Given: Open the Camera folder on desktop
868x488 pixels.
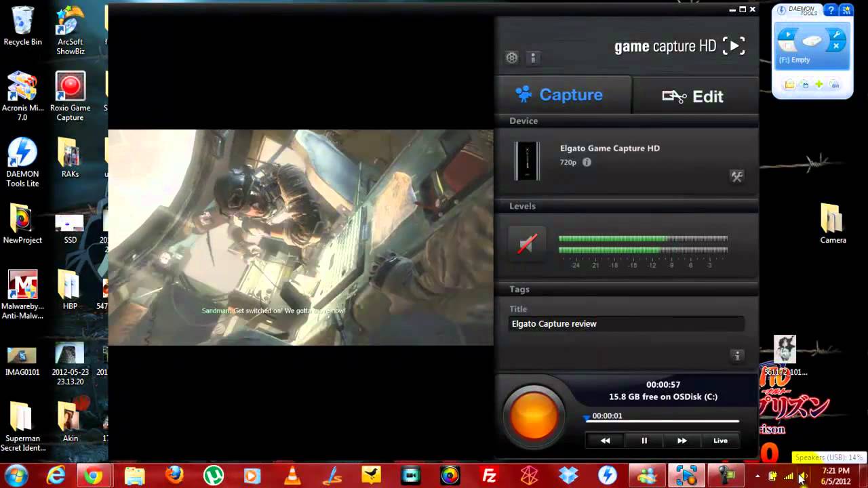Looking at the screenshot, I should click(x=833, y=224).
